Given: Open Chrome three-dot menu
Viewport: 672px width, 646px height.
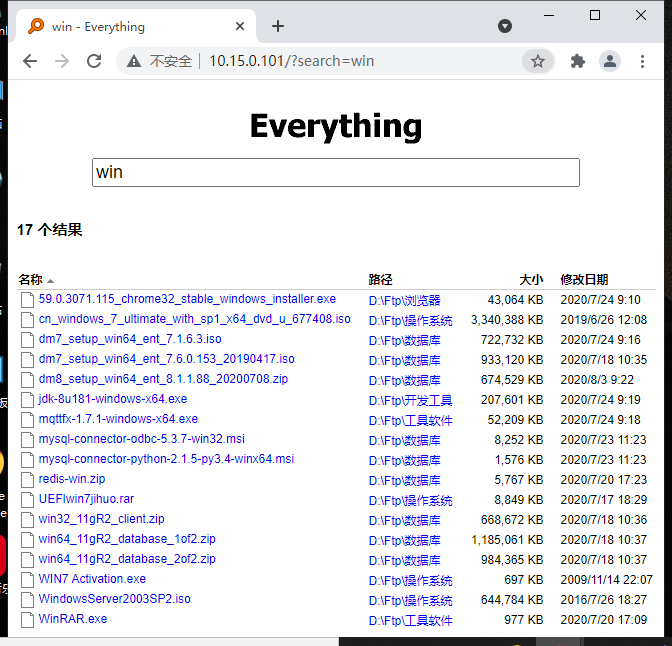Looking at the screenshot, I should (642, 61).
